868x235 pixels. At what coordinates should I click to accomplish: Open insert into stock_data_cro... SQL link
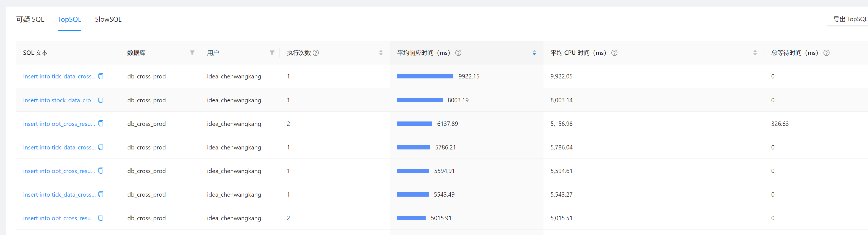[x=59, y=100]
